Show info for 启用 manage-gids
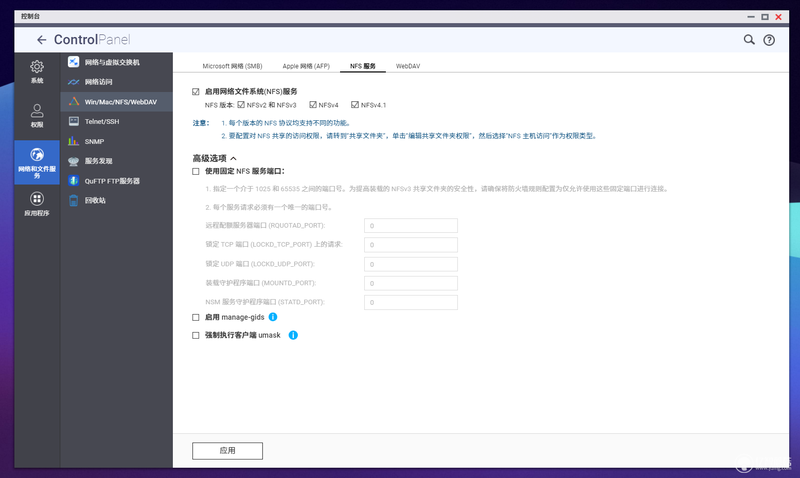 [273, 317]
